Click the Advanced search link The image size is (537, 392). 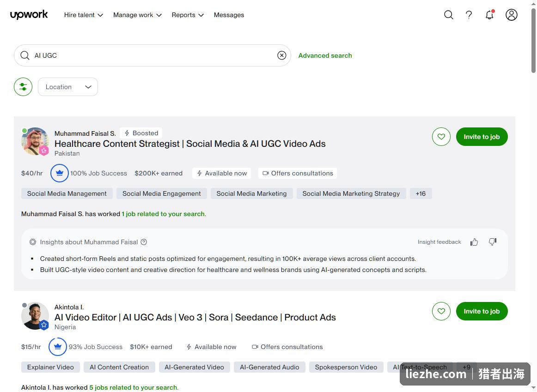325,55
